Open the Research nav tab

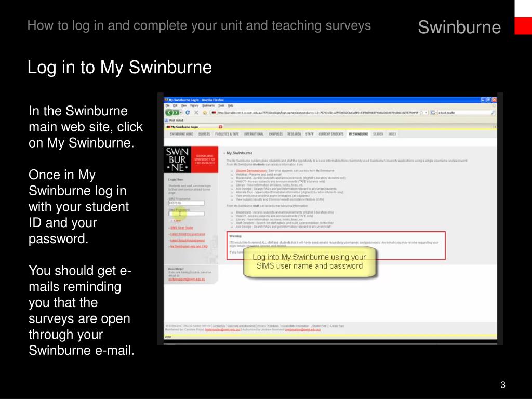pos(294,134)
